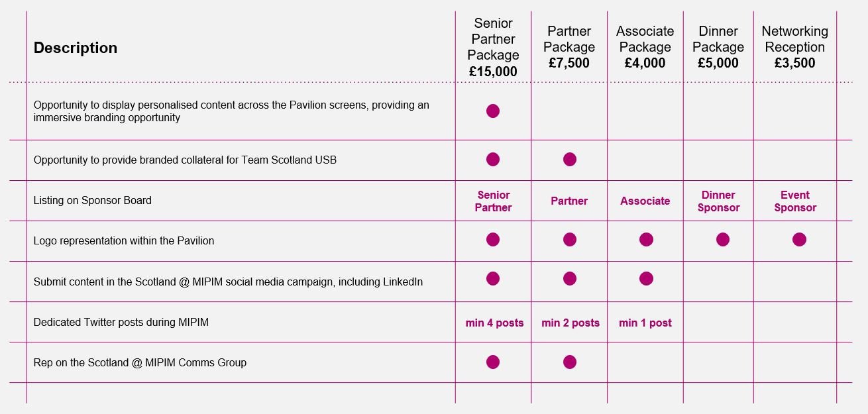Select the Senior Partner Package £15,000 header
The height and width of the screenshot is (414, 868).
(493, 48)
